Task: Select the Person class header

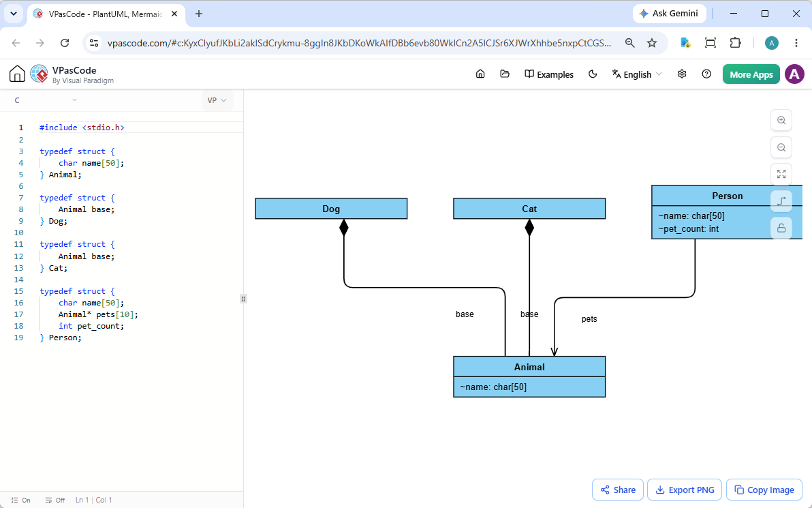Action: [727, 196]
